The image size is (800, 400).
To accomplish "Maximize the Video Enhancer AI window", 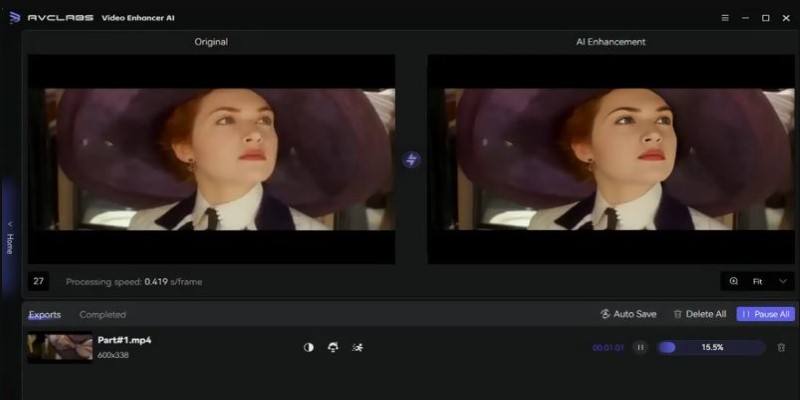I will point(766,18).
